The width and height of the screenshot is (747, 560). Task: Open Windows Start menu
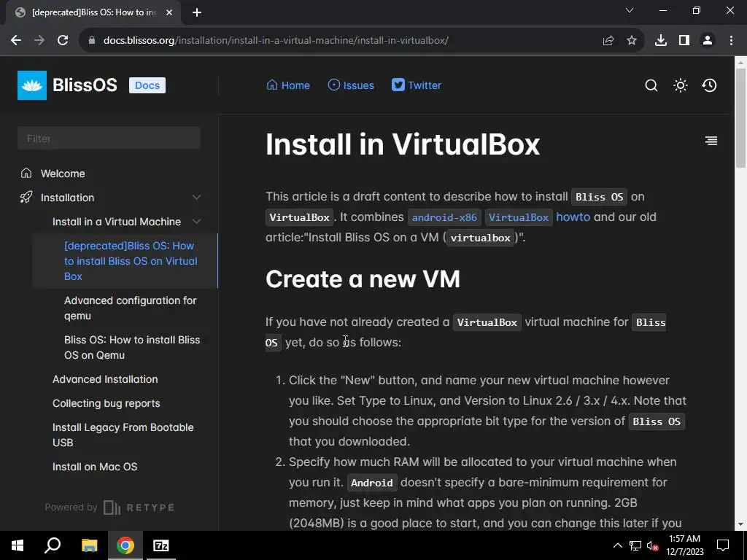point(18,545)
